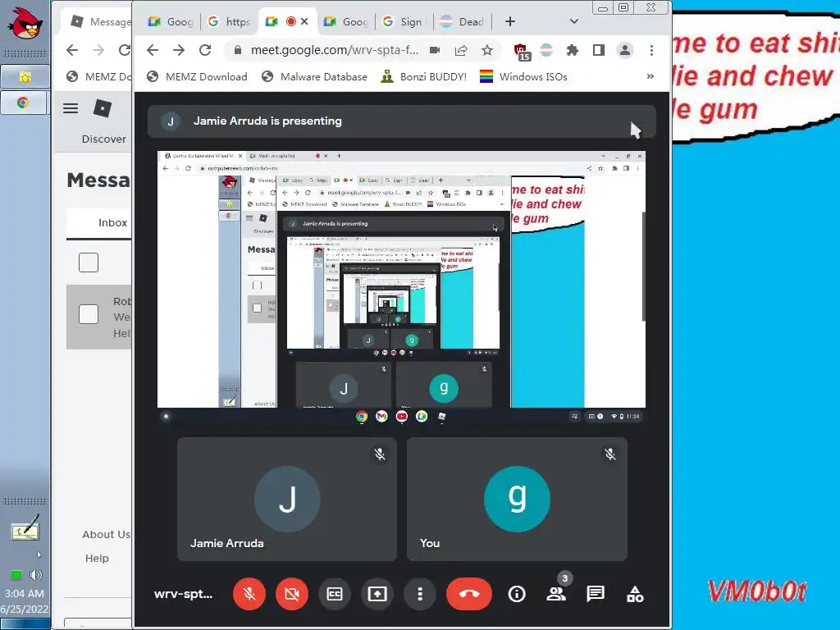Open the Extensions puzzle menu
Screen dimensions: 840x630
click(x=573, y=50)
